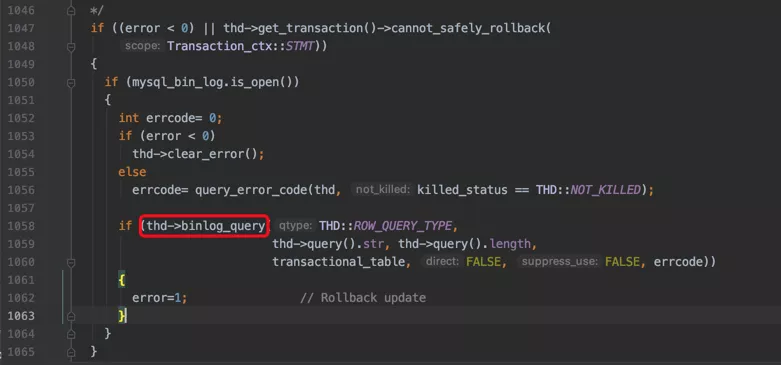The height and width of the screenshot is (365, 781).
Task: Click thd->query().length argument
Action: point(464,244)
